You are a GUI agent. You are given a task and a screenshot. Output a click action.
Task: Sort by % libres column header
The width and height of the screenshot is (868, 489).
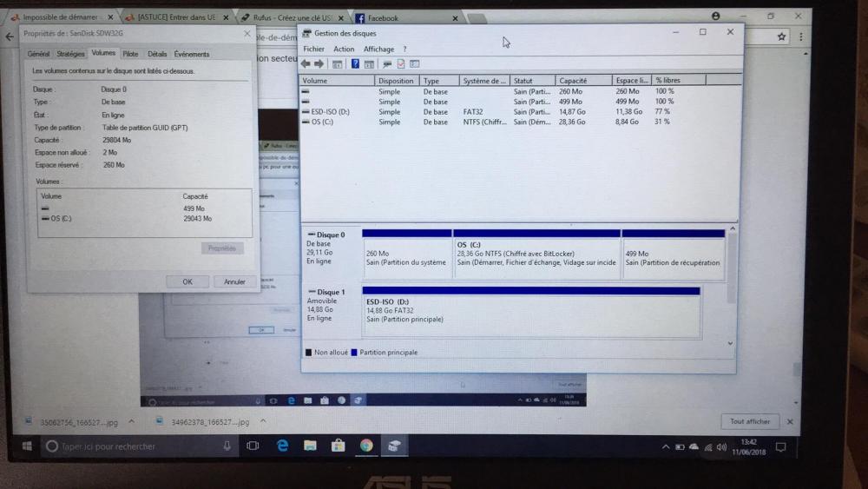click(679, 80)
